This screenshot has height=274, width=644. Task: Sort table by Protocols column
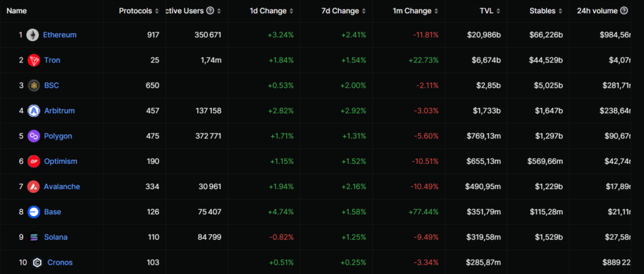coord(139,11)
